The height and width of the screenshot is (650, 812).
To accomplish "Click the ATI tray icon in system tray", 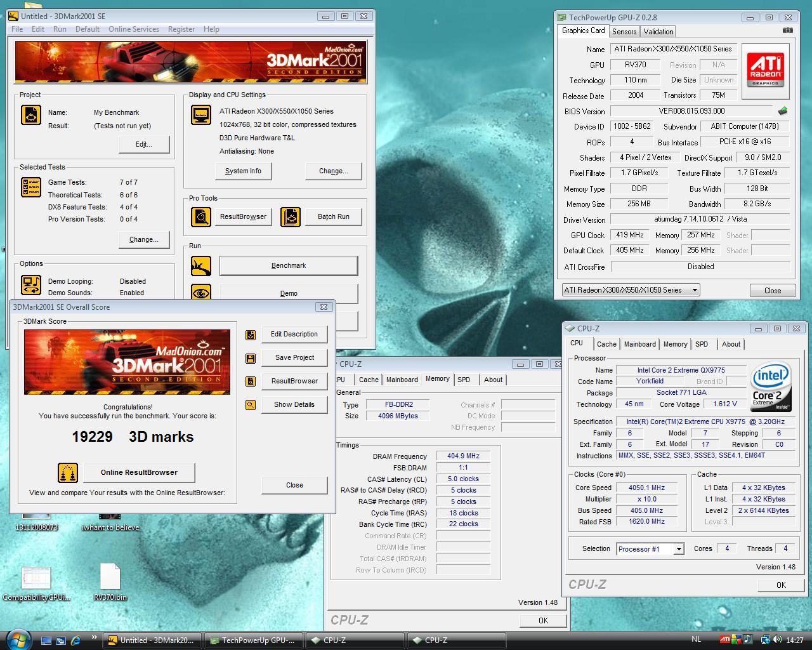I will (x=725, y=639).
